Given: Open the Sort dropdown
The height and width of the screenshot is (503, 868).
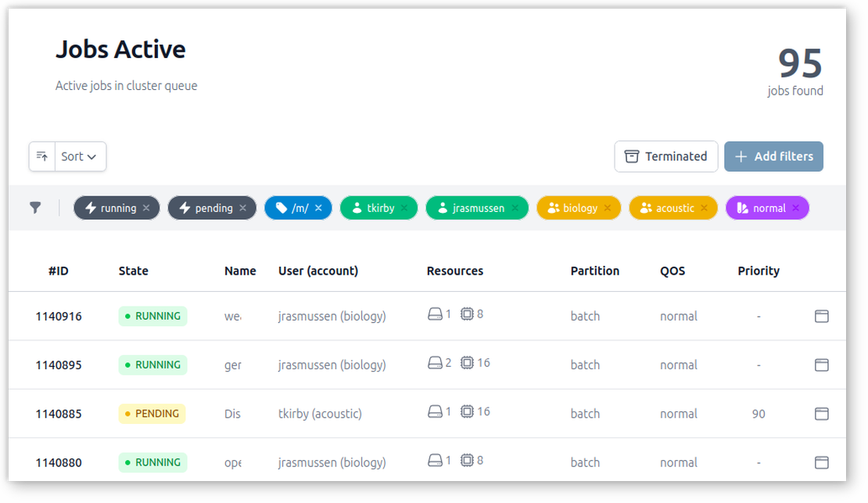Looking at the screenshot, I should coord(81,156).
